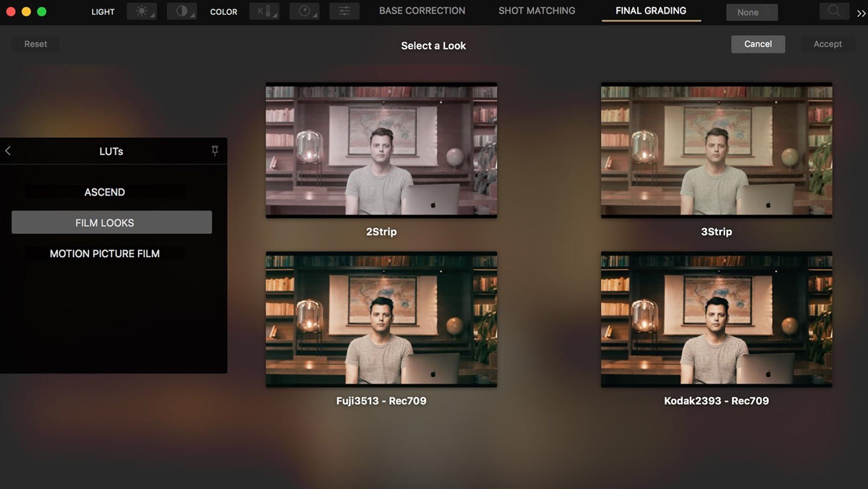Open the color temperature tool
The image size is (868, 489).
click(264, 11)
